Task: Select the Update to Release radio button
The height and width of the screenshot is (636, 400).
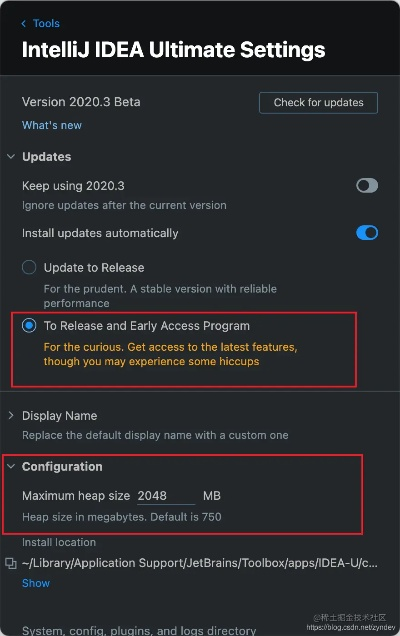Action: point(29,268)
